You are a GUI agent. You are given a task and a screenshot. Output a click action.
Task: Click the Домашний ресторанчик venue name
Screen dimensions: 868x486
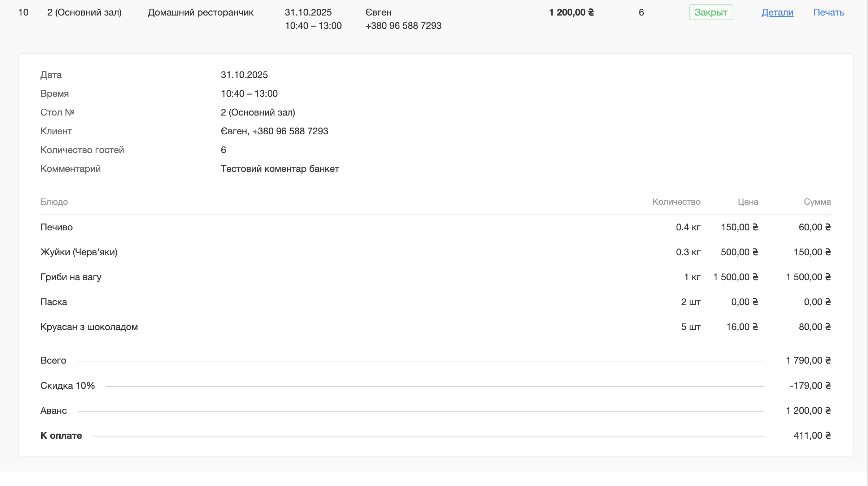pyautogui.click(x=200, y=12)
